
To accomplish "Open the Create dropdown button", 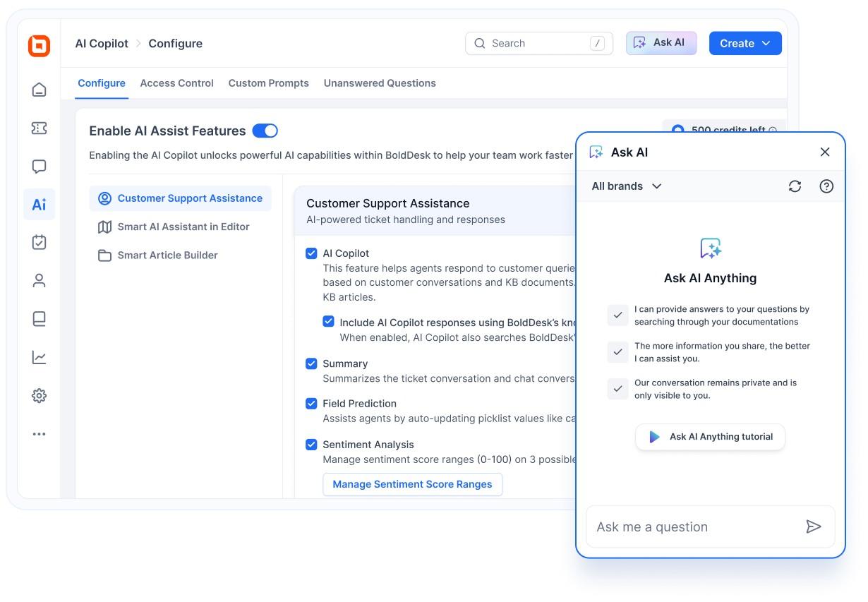I will tap(745, 43).
